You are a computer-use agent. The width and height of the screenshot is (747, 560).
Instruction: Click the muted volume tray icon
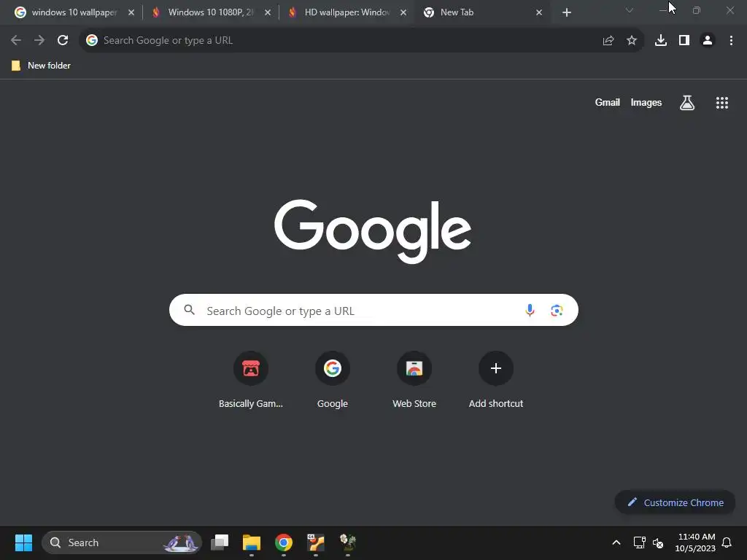click(658, 542)
